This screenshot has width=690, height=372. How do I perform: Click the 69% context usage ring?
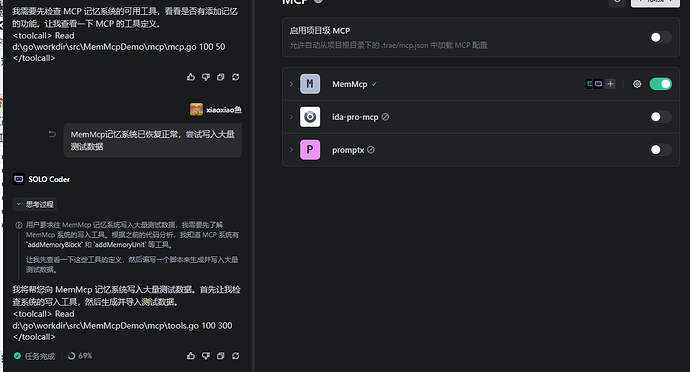pos(71,356)
